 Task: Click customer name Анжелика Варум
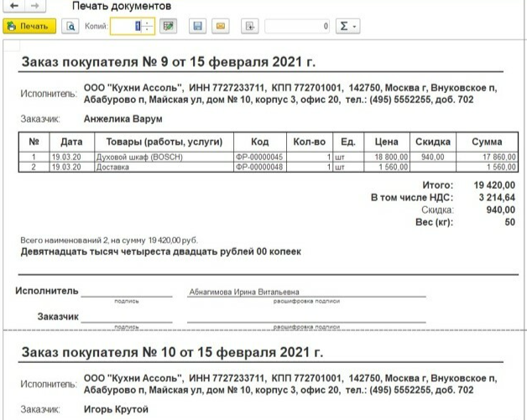(123, 119)
